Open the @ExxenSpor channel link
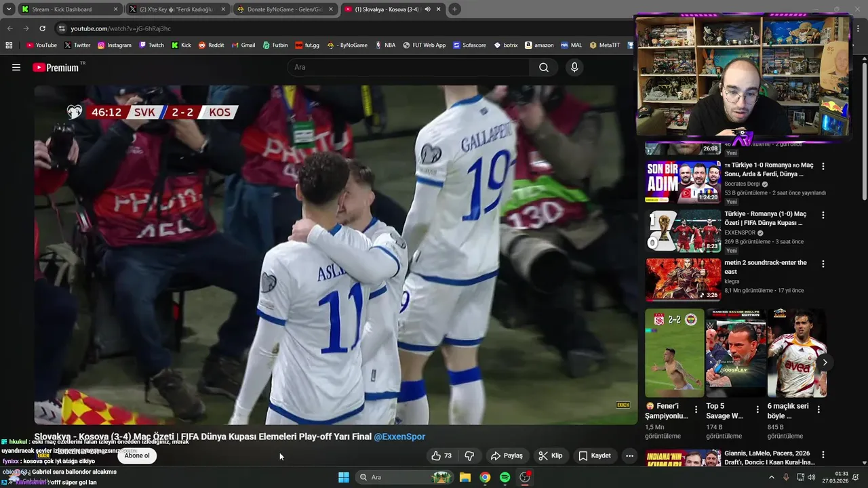The image size is (868, 488). [x=399, y=436]
